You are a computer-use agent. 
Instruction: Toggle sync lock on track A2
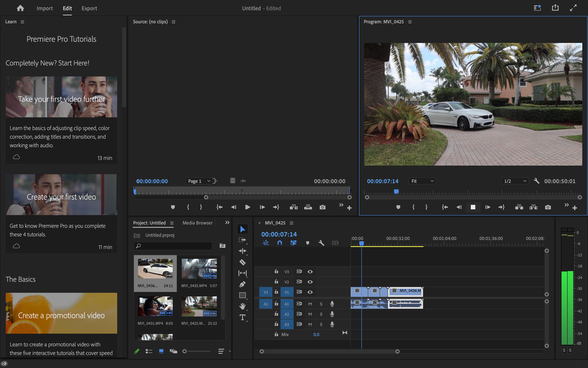[299, 314]
